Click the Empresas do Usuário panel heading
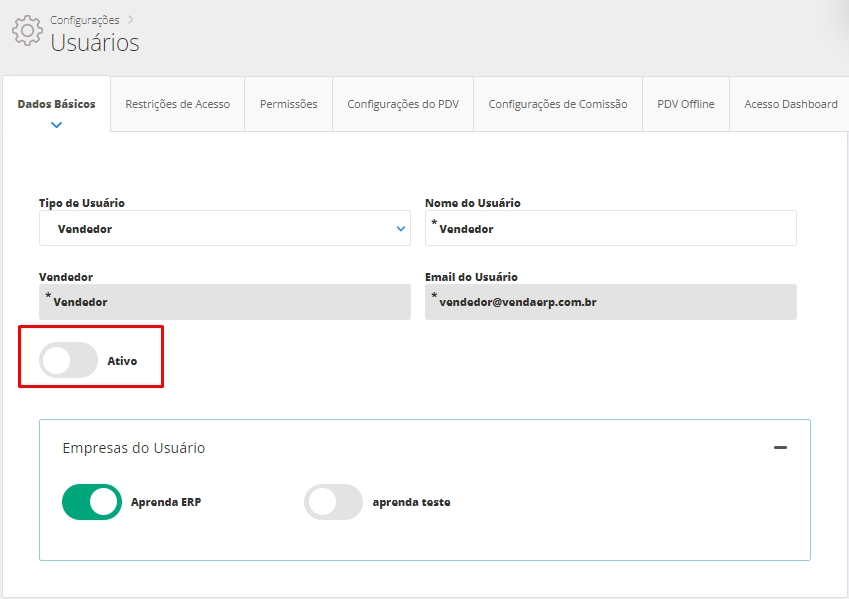This screenshot has width=849, height=599. point(133,448)
